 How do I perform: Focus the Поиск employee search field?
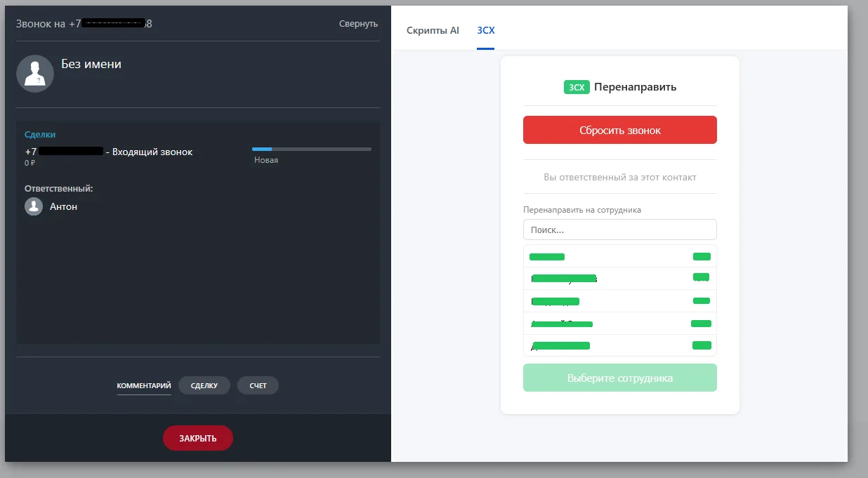pos(620,230)
